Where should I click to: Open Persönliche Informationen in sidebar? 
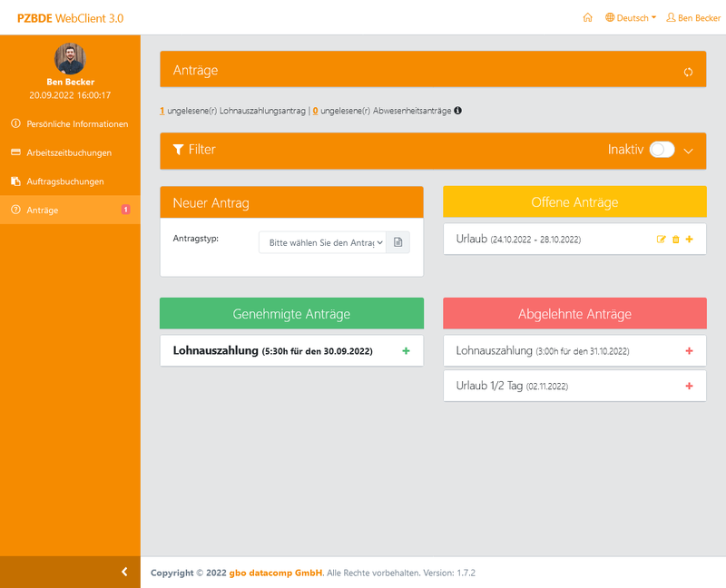click(76, 123)
